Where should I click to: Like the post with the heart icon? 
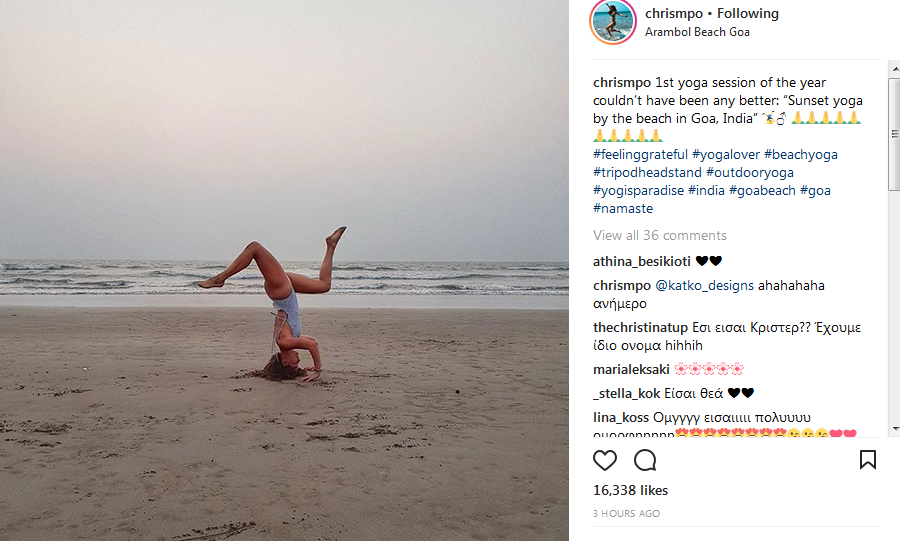click(x=605, y=460)
